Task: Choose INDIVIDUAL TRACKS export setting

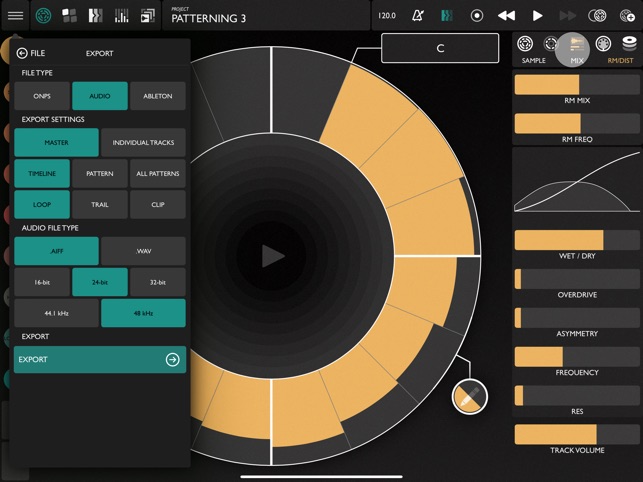Action: pos(143,142)
